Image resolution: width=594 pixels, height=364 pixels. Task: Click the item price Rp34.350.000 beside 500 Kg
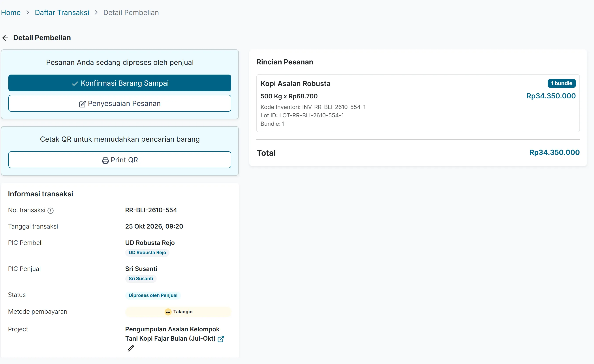551,96
